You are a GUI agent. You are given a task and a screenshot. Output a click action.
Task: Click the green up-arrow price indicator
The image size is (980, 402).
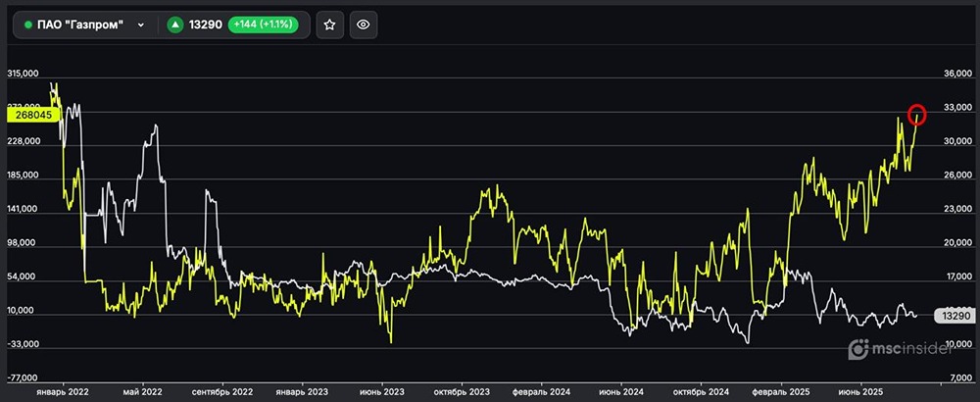click(x=175, y=25)
